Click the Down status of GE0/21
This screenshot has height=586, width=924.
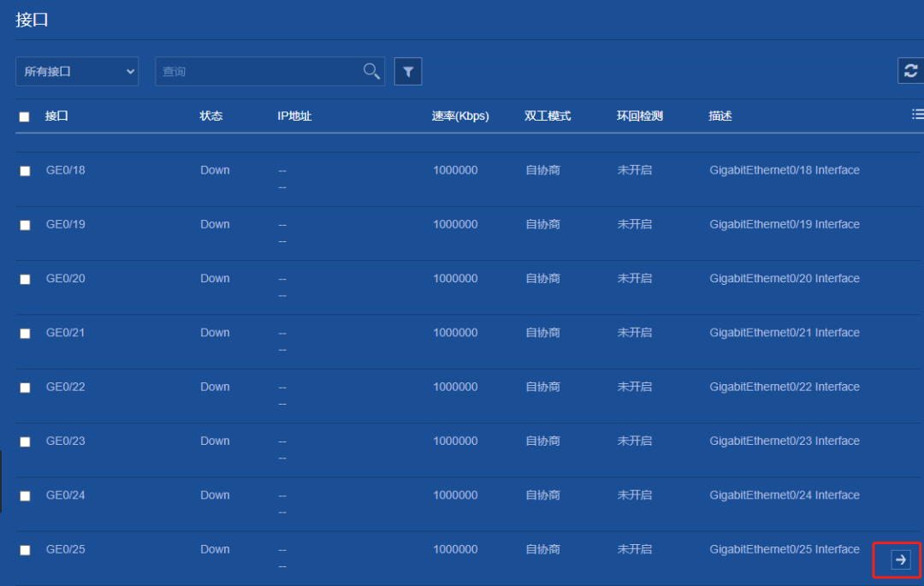pyautogui.click(x=215, y=333)
